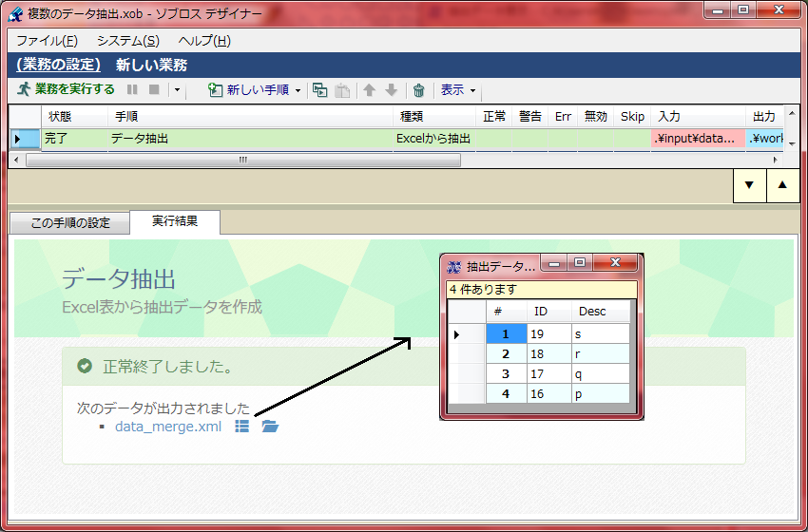Image resolution: width=808 pixels, height=532 pixels.
Task: Click the (業務の設定) link
Action: point(58,65)
